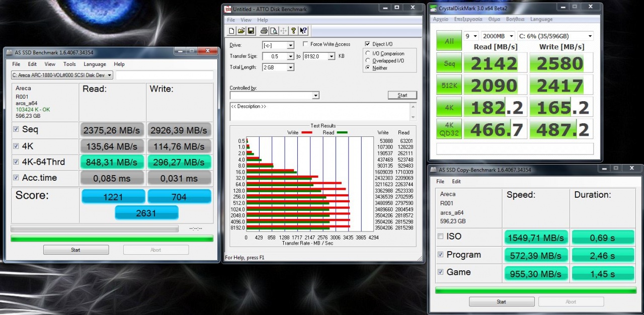Open the maximum Transfer Size dropdown showing 8192.0
Screen dimensions: 644x315
(x=331, y=56)
